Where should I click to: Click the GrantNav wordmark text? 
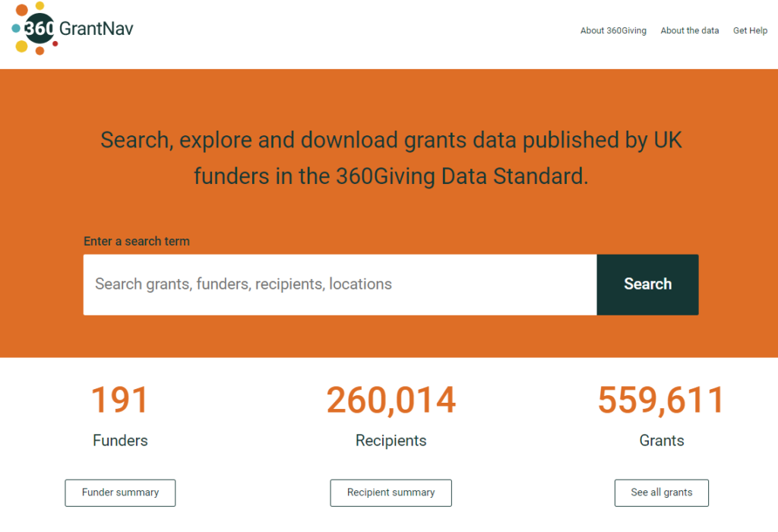96,29
